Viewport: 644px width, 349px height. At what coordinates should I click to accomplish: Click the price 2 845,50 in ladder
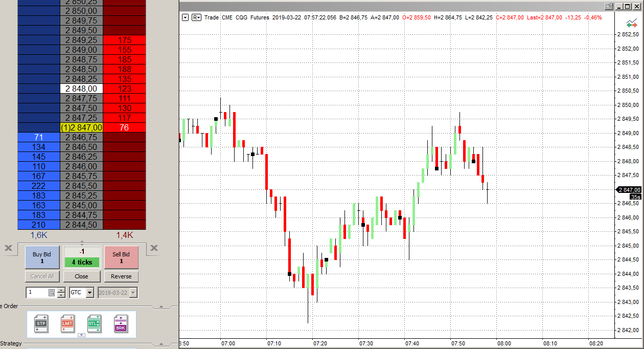81,186
